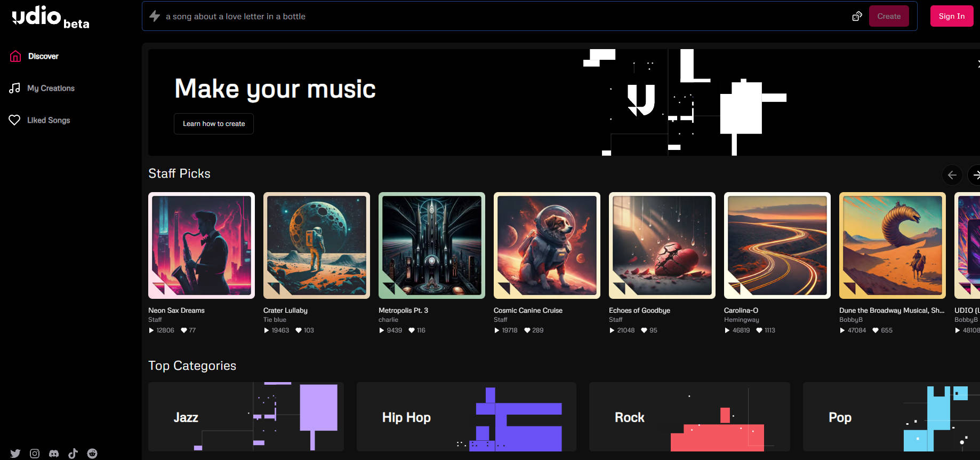Click the dice random prompt icon

point(857,17)
